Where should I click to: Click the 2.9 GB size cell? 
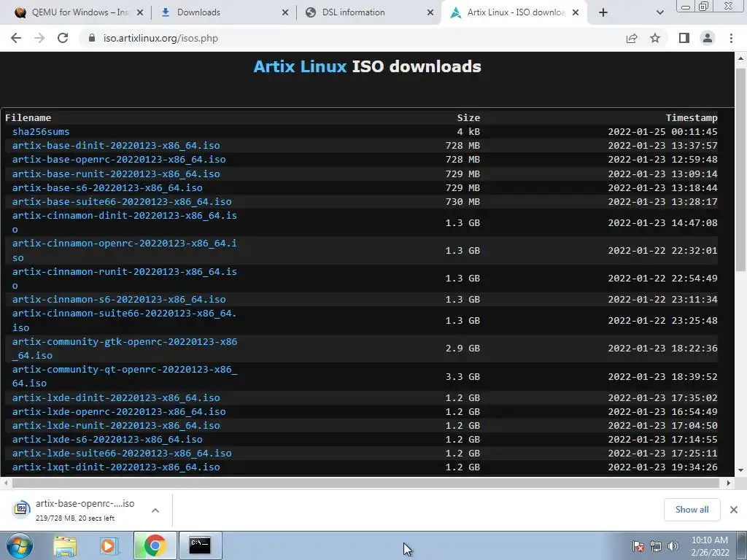pyautogui.click(x=462, y=349)
